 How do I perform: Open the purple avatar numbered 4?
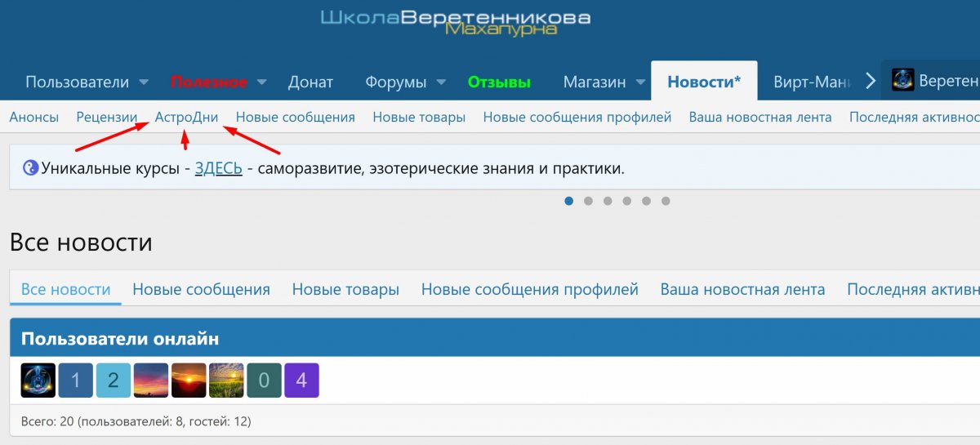[x=301, y=380]
